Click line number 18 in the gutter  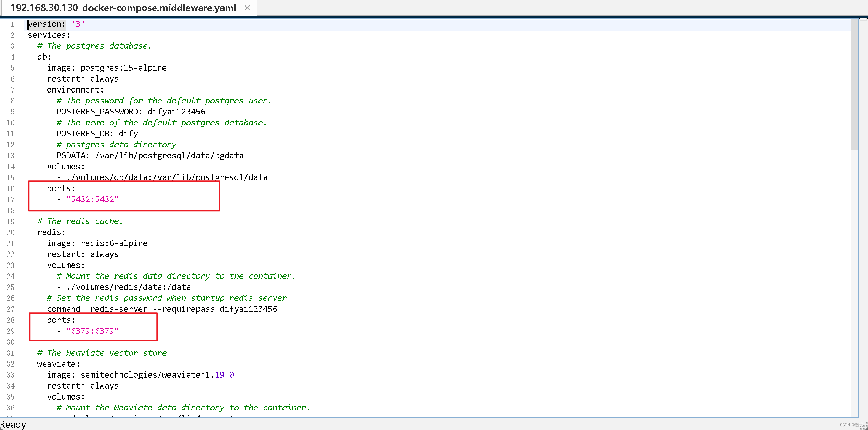tap(11, 210)
